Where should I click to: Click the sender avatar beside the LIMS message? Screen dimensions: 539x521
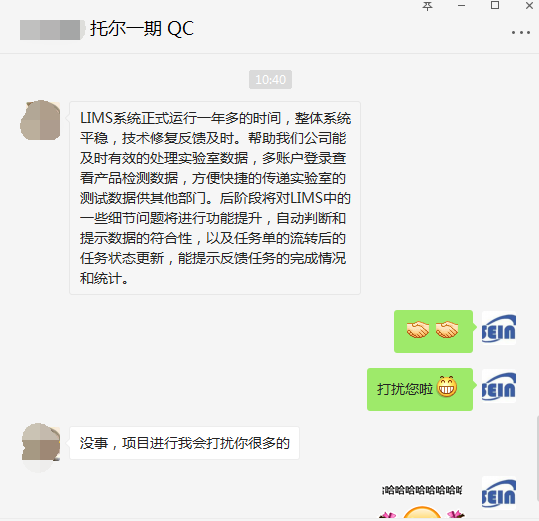click(40, 120)
